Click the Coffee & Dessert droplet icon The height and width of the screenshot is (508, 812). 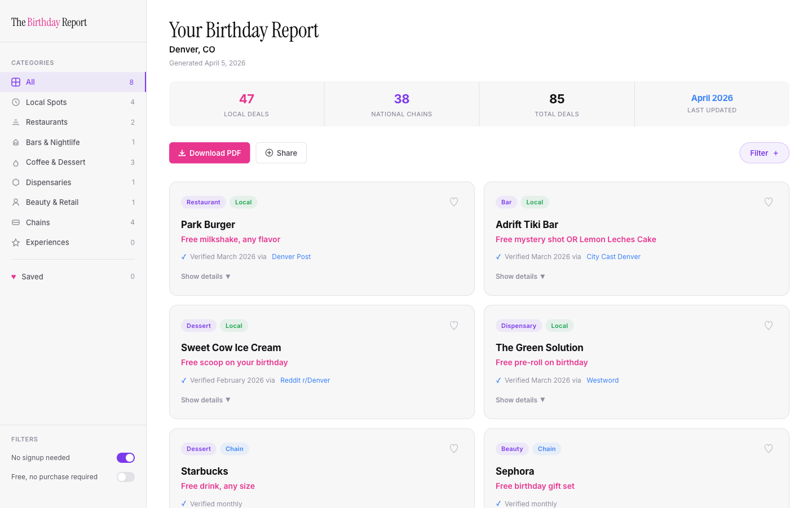16,163
